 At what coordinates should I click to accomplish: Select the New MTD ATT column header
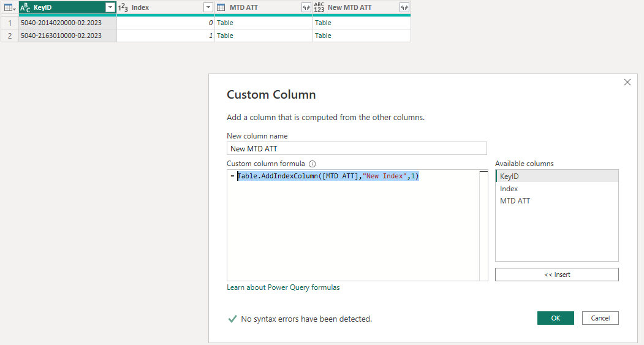(x=362, y=7)
